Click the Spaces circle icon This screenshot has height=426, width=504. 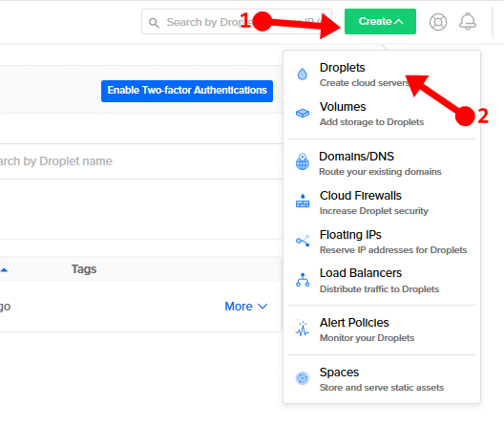303,378
